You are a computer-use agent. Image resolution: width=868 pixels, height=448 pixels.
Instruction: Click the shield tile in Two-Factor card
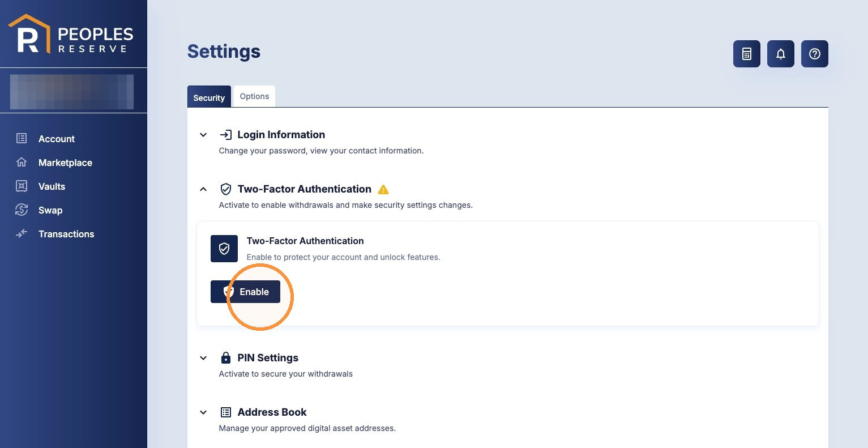coord(224,249)
